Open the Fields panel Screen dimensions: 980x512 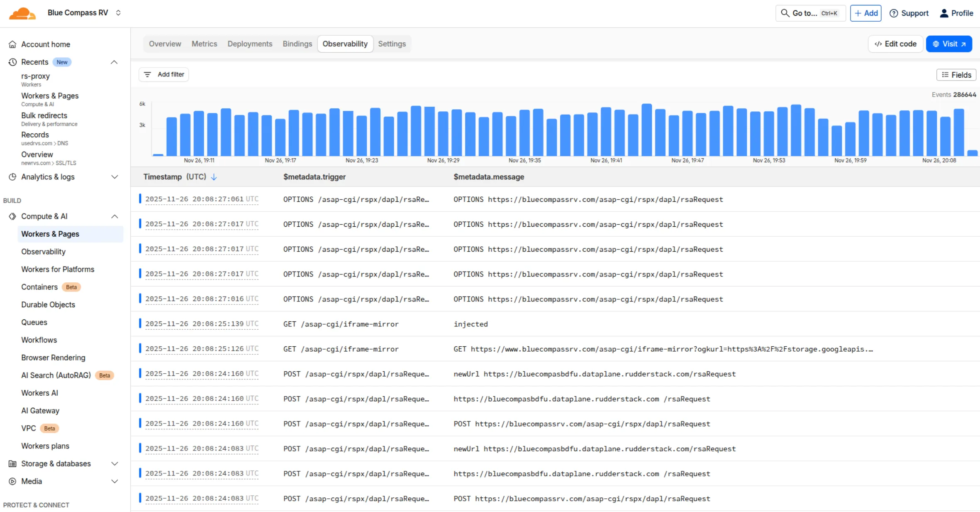pyautogui.click(x=956, y=75)
